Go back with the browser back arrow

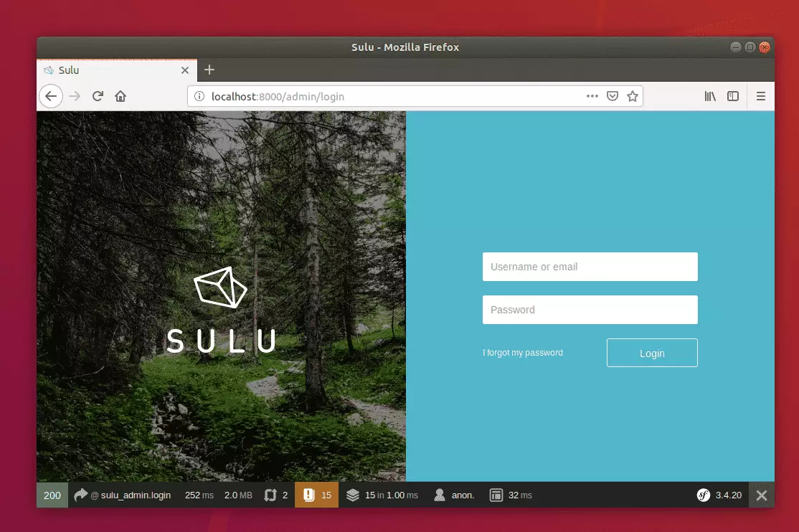click(51, 96)
